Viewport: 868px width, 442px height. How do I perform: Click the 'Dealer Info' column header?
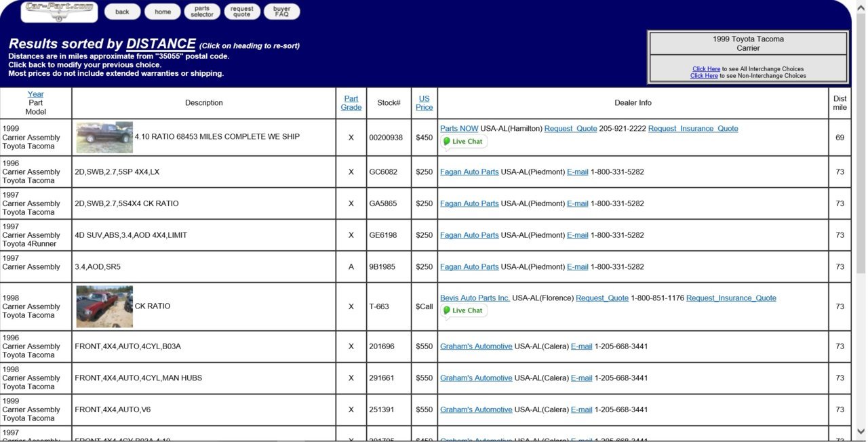pos(633,103)
